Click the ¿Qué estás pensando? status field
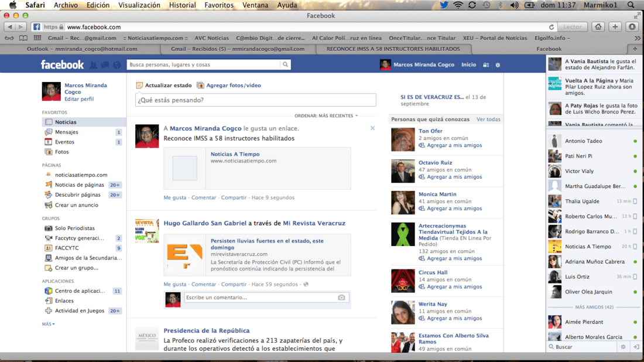Image resolution: width=644 pixels, height=362 pixels. 255,100
